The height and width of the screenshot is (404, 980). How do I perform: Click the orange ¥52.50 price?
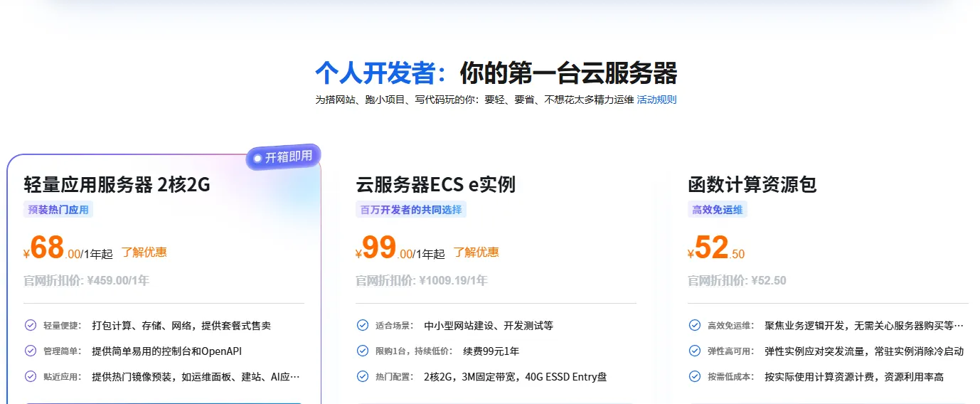pos(716,248)
